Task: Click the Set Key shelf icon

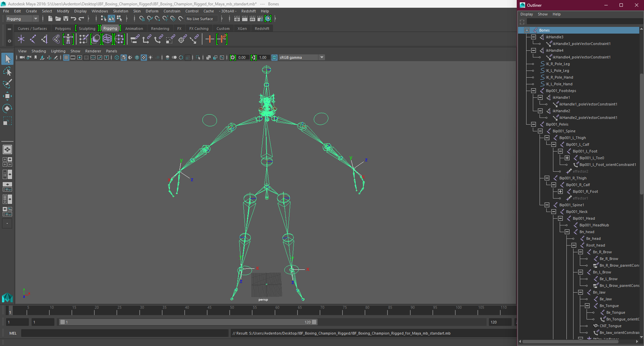Action: pyautogui.click(x=210, y=39)
